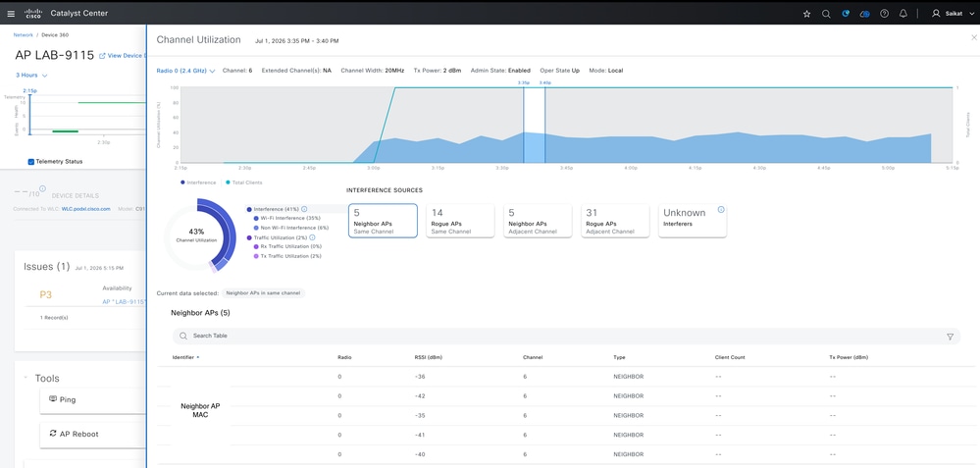Click the AP Reboot tool
Viewport: 980px width, 468px height.
(x=94, y=435)
